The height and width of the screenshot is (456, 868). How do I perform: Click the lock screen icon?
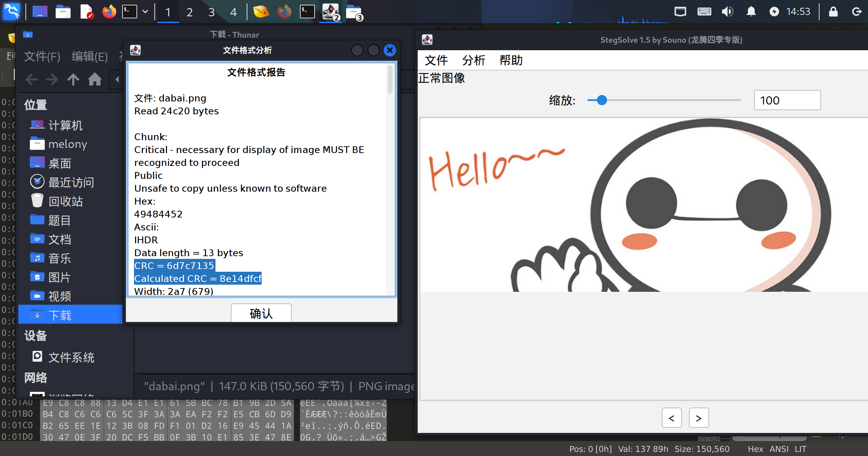coord(833,12)
